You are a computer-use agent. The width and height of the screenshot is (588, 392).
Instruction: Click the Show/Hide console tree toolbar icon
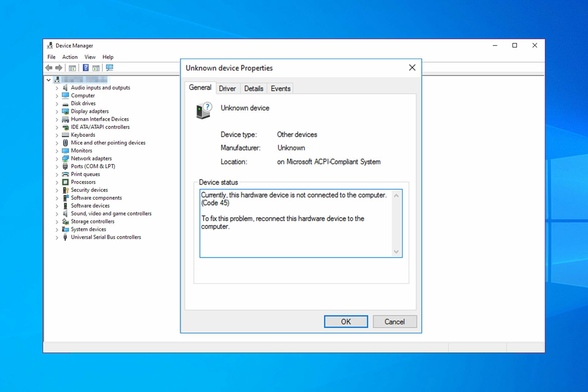[72, 68]
